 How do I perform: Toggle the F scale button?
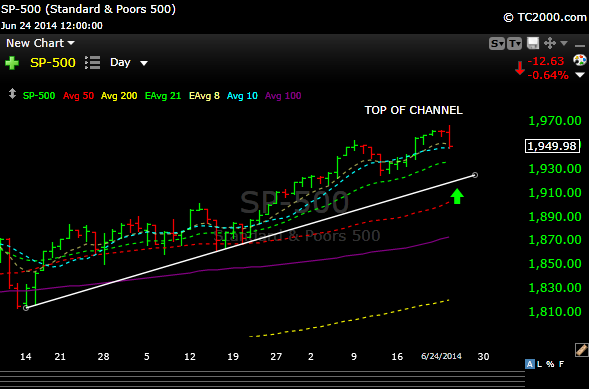click(561, 364)
